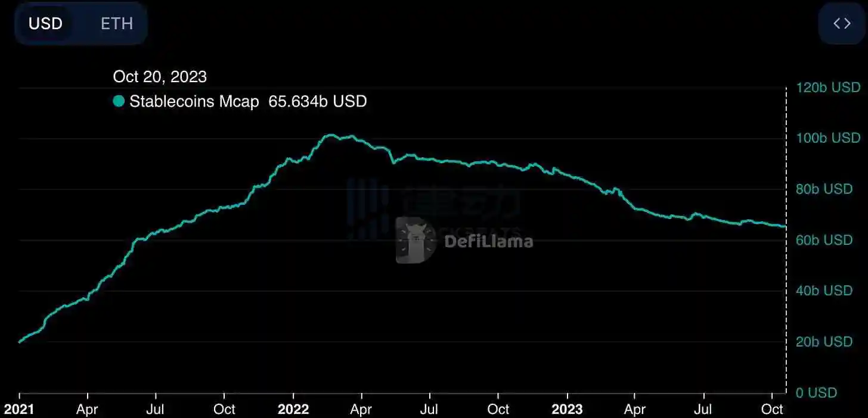
Task: Select the 2022 label on time axis
Action: pyautogui.click(x=293, y=410)
